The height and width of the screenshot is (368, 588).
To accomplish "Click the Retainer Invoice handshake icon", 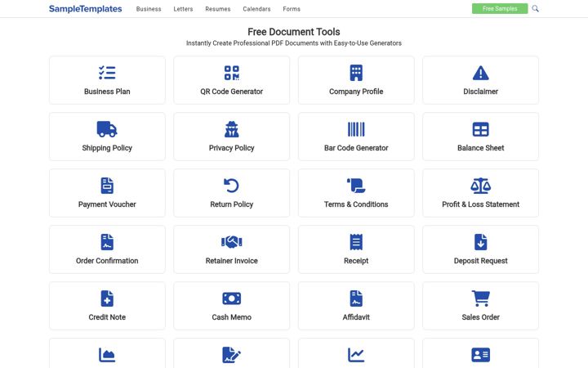I will click(x=231, y=242).
